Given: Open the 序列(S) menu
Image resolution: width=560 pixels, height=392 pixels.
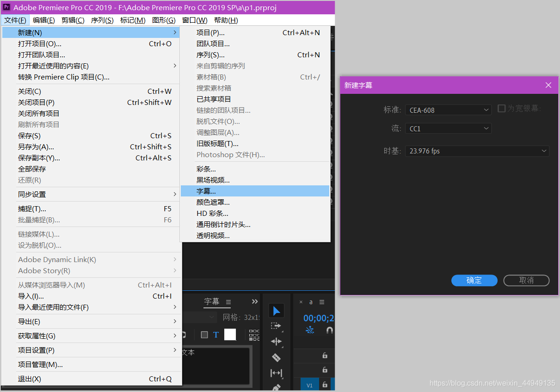Looking at the screenshot, I should 102,20.
